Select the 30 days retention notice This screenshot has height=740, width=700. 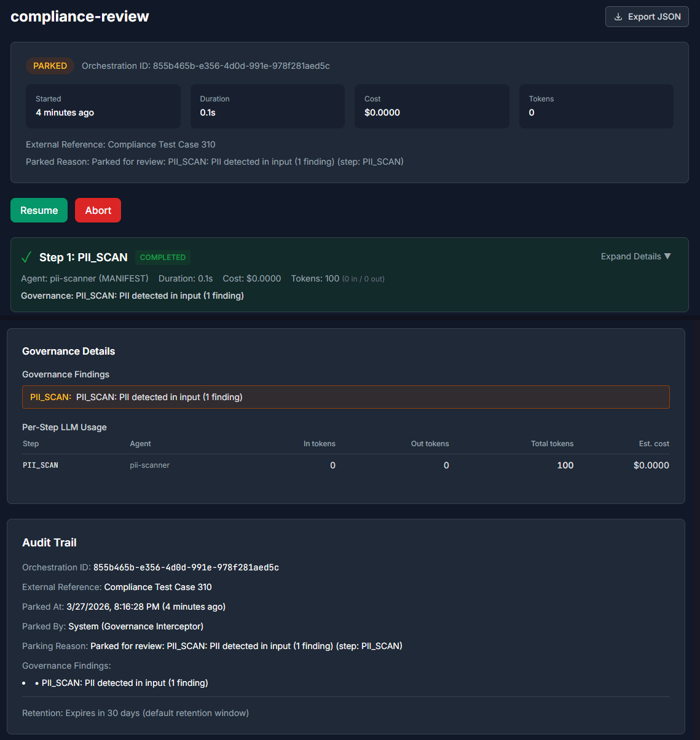135,713
